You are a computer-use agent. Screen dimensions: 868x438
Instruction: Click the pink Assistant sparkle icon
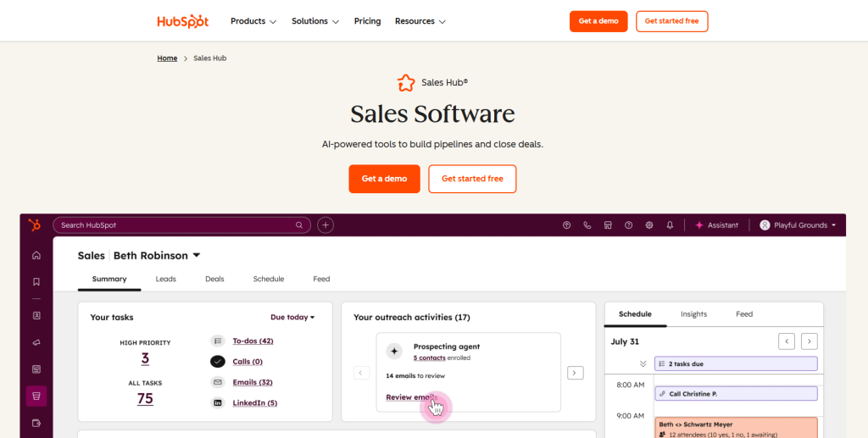tap(699, 225)
